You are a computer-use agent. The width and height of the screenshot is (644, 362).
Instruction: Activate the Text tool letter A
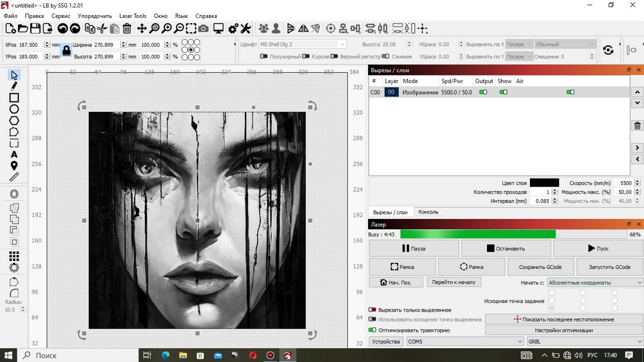click(14, 154)
